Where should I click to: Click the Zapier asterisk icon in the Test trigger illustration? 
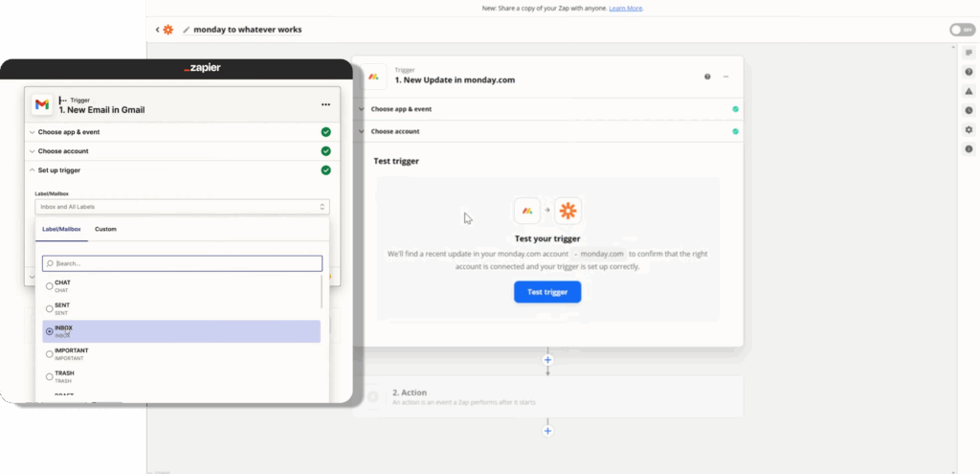(568, 211)
